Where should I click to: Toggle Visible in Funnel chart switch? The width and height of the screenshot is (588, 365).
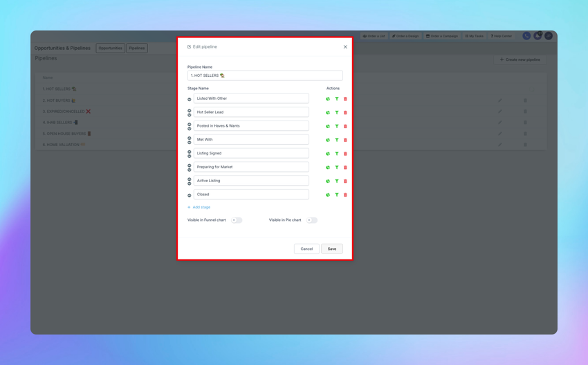[x=237, y=220]
